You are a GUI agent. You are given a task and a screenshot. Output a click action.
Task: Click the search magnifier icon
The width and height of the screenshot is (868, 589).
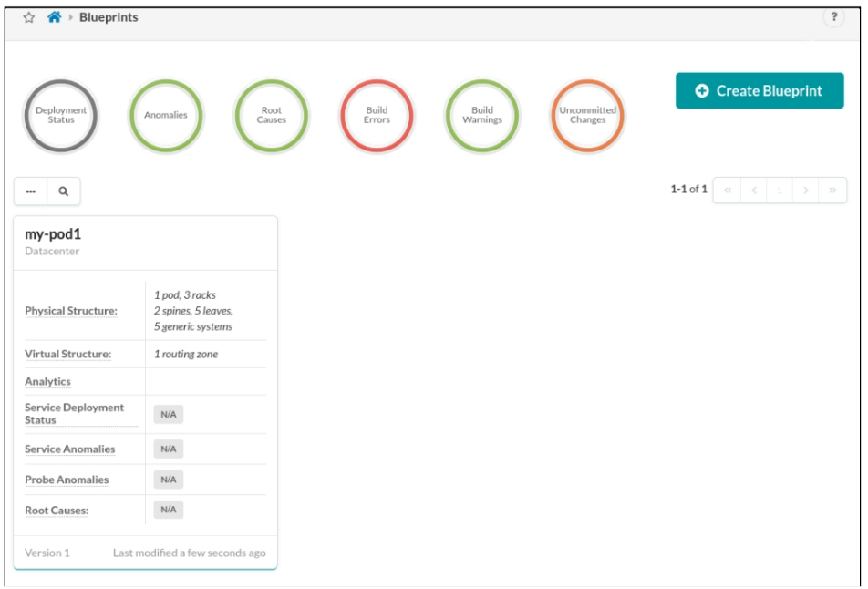[x=64, y=191]
